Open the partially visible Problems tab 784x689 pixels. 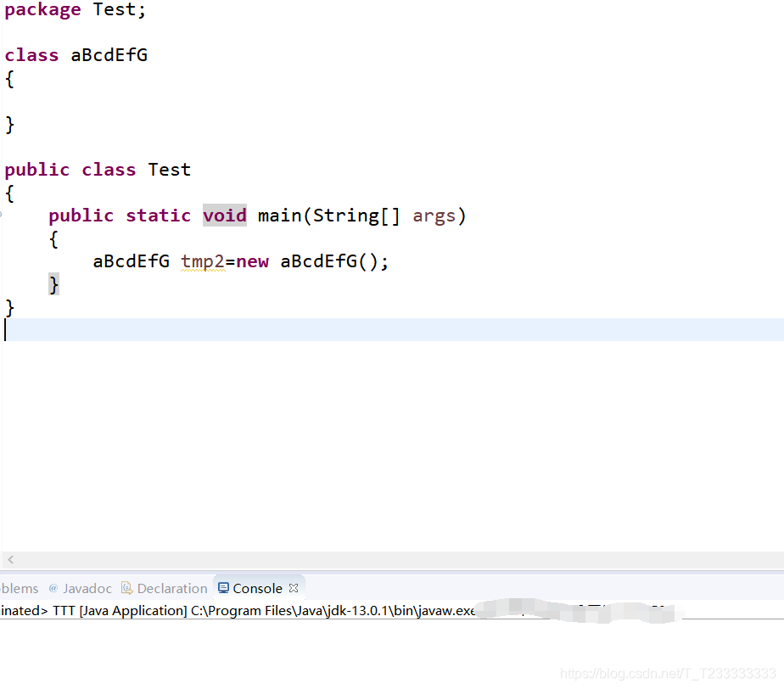[20, 588]
